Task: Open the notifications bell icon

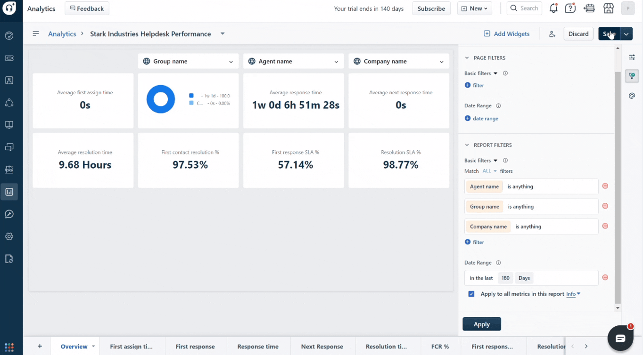Action: (x=553, y=8)
